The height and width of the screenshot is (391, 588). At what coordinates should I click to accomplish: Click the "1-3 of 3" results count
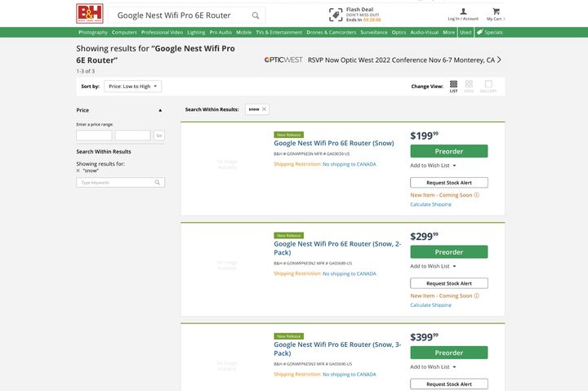pos(86,71)
